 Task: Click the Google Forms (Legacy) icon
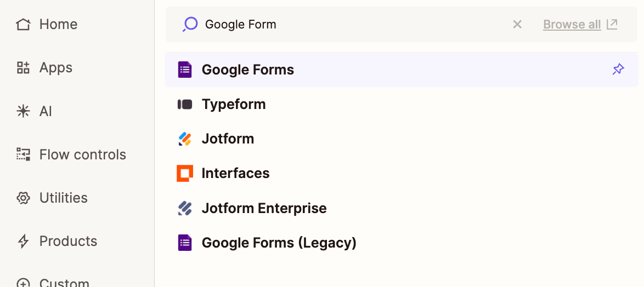click(x=185, y=243)
